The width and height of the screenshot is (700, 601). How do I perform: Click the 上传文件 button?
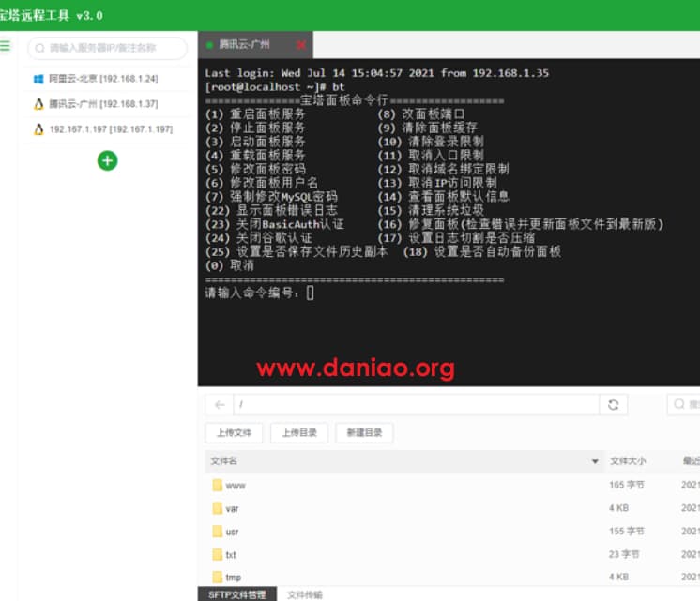click(234, 432)
